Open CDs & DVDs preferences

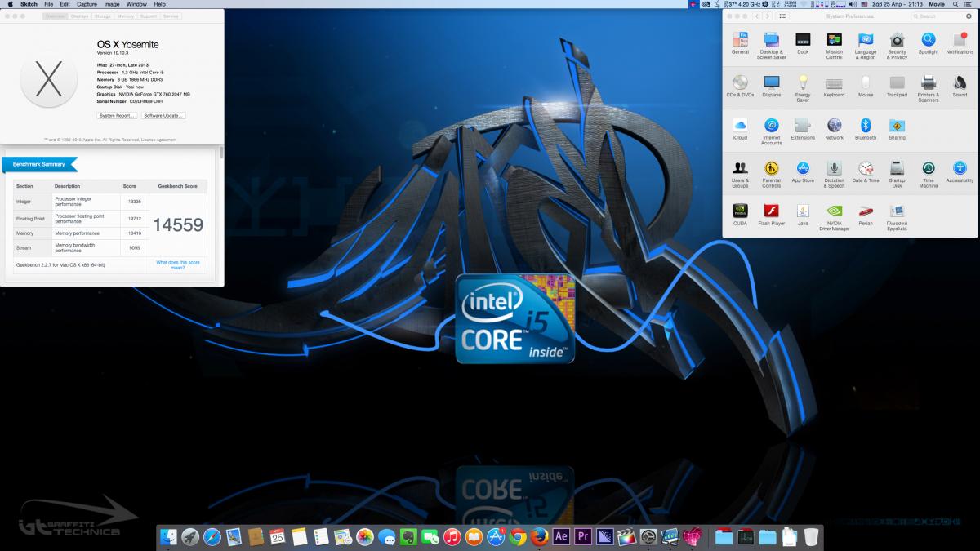pyautogui.click(x=740, y=86)
